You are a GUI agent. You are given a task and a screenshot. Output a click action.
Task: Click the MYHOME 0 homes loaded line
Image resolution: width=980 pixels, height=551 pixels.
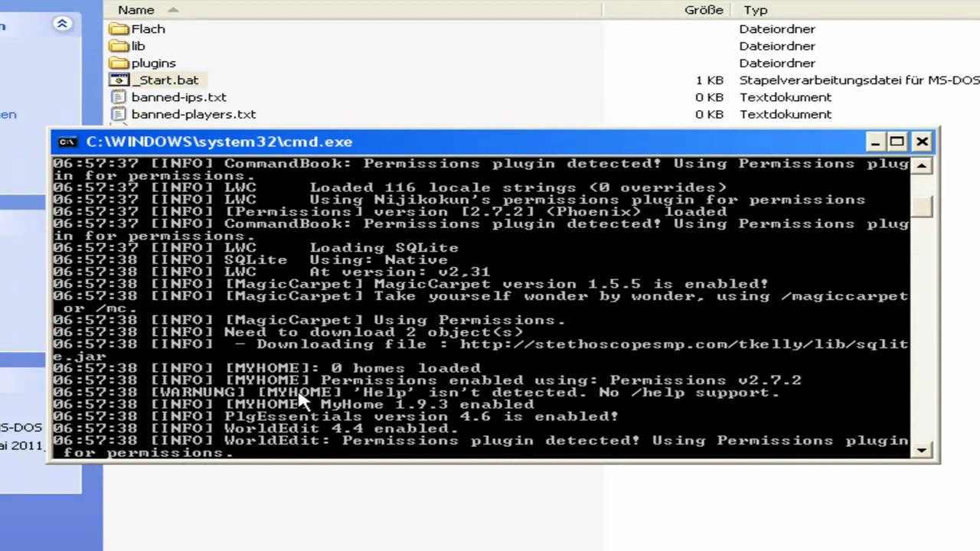[266, 368]
